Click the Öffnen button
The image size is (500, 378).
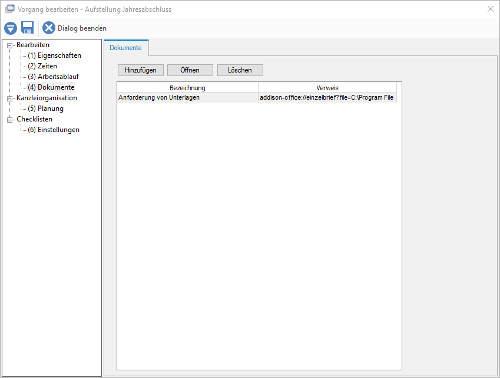coord(190,70)
